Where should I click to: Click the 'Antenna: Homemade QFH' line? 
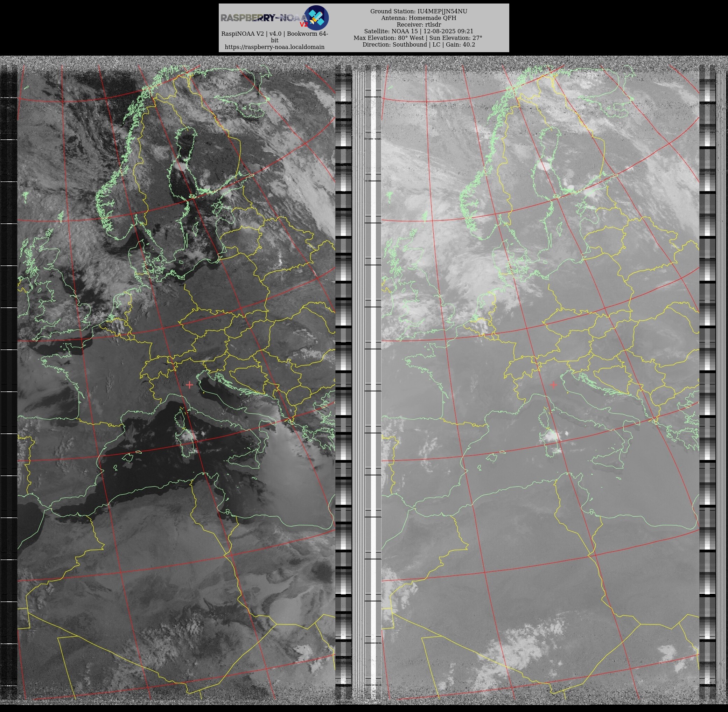pos(418,18)
